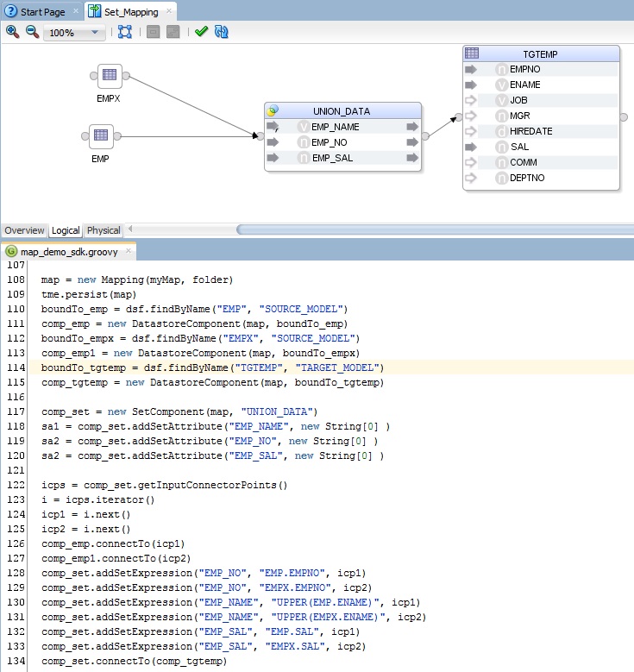Switch to the Physical view tab

(104, 230)
